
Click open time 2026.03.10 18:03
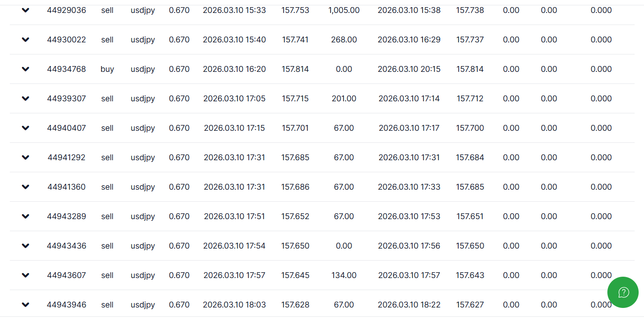point(234,305)
